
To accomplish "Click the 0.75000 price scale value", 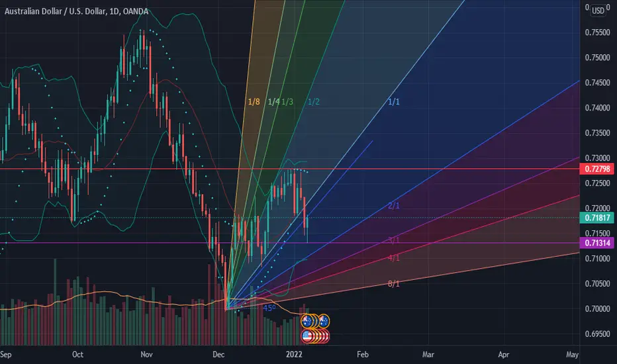I will [597, 58].
